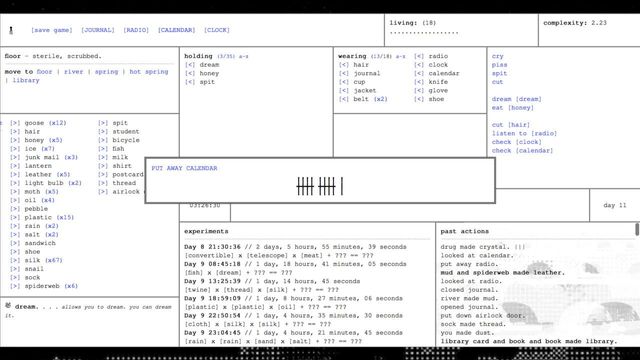Pick up honey from floor list
The height and width of the screenshot is (360, 640).
click(15, 140)
